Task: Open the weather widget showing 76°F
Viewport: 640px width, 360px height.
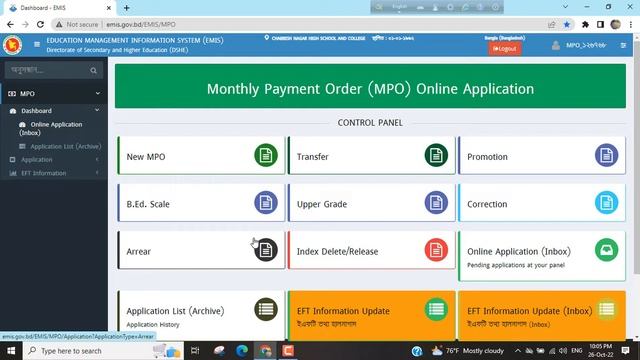Action: (x=468, y=351)
